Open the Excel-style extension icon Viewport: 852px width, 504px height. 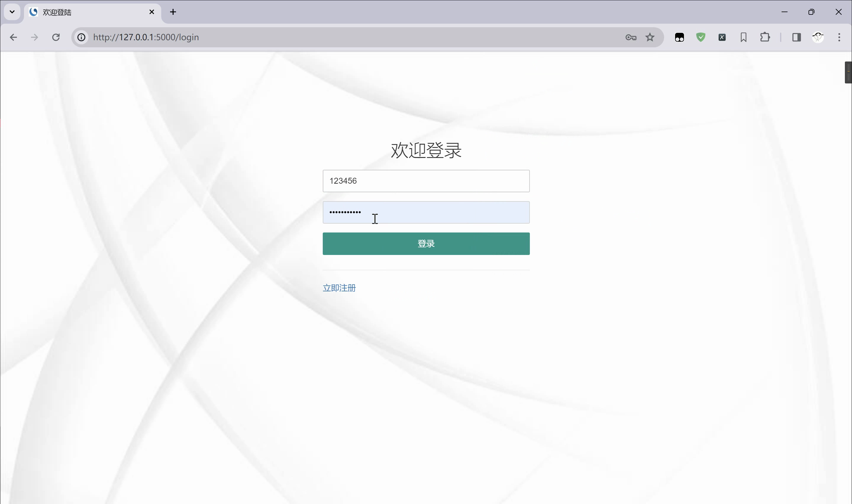(x=722, y=37)
